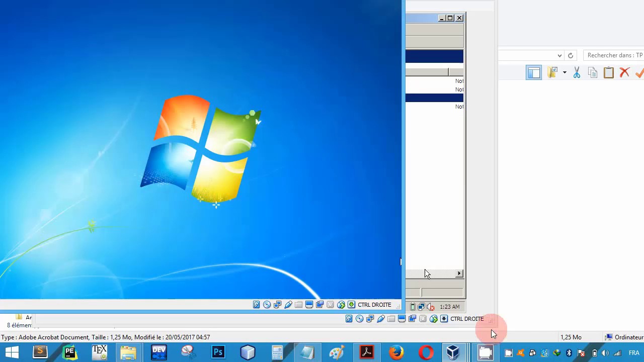Open folder options icon in Explorer toolbar
This screenshot has width=644, height=362.
[x=553, y=73]
